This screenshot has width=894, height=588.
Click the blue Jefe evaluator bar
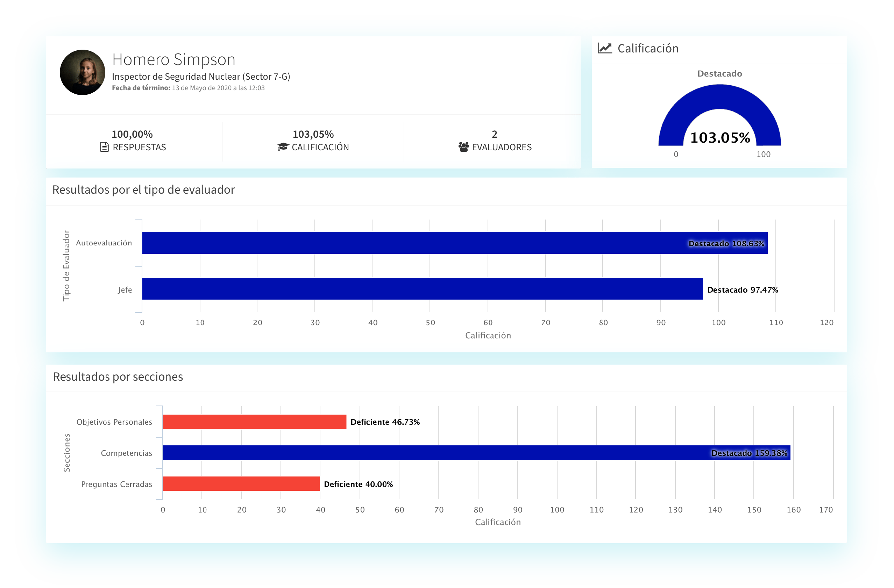[413, 289]
